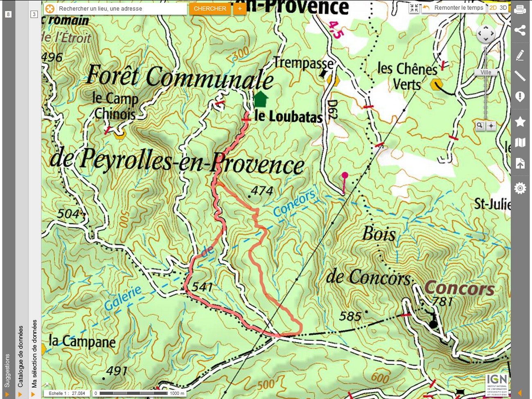The height and width of the screenshot is (399, 532).
Task: Focus the 'Rechercher un lieu, une adresse' field
Action: pyautogui.click(x=121, y=9)
